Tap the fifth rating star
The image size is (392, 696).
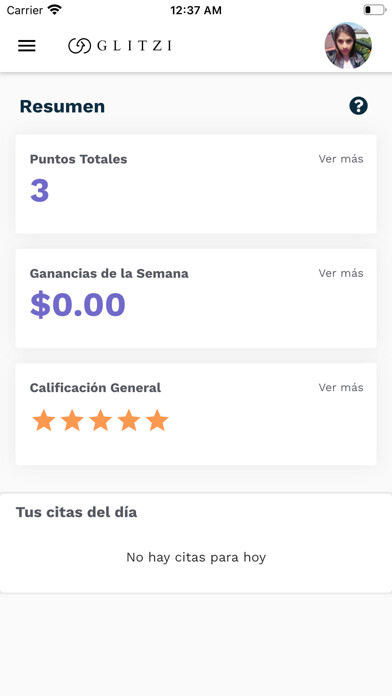pos(158,420)
